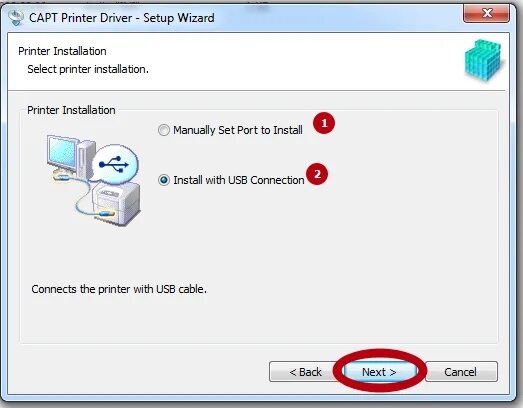
Task: Click the 'Connects the printer with USB cable.' description
Action: [119, 289]
